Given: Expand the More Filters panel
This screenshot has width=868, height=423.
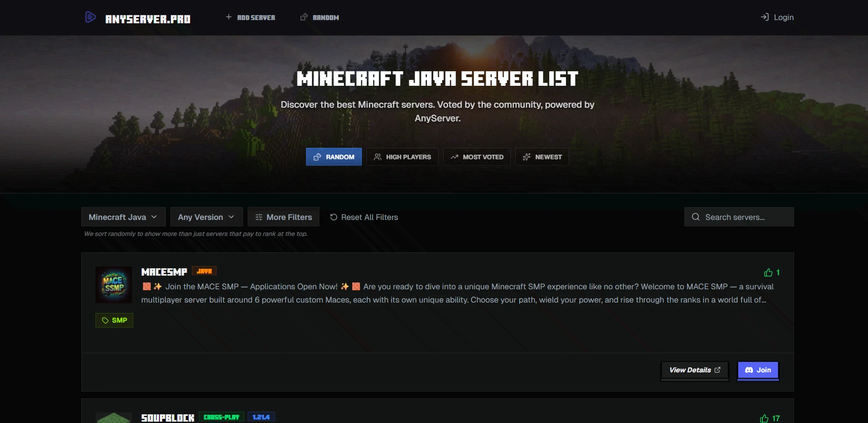Looking at the screenshot, I should tap(283, 217).
